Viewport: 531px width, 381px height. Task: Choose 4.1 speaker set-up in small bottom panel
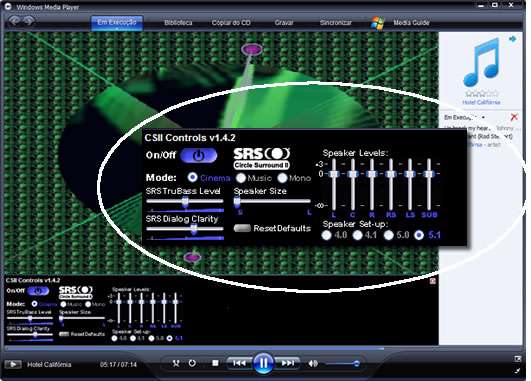tap(133, 338)
